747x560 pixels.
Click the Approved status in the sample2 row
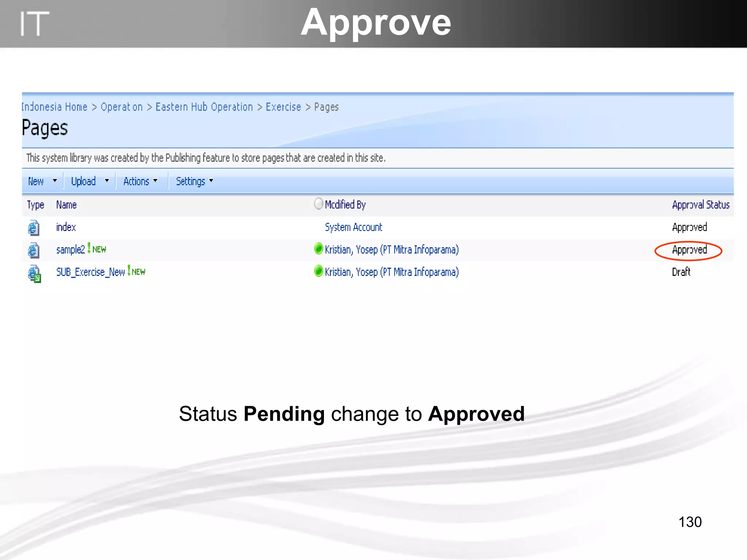[689, 250]
